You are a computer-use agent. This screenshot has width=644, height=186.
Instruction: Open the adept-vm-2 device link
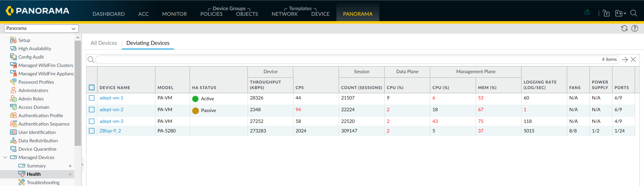point(111,110)
